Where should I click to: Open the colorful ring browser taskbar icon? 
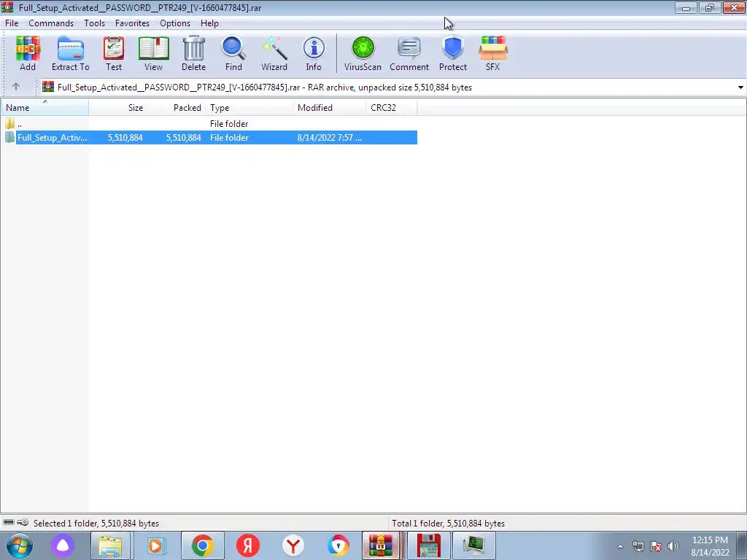(x=338, y=545)
